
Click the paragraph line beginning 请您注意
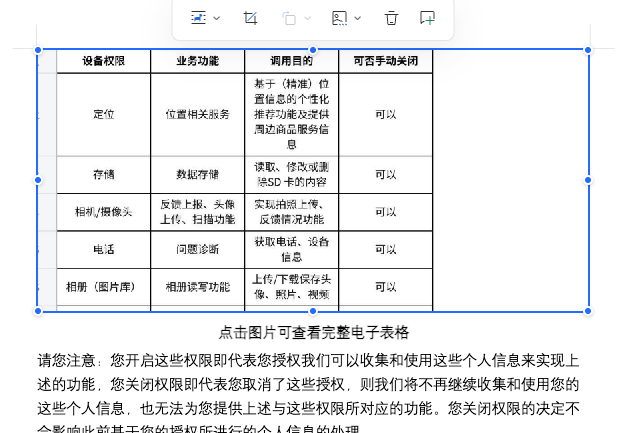pyautogui.click(x=308, y=361)
